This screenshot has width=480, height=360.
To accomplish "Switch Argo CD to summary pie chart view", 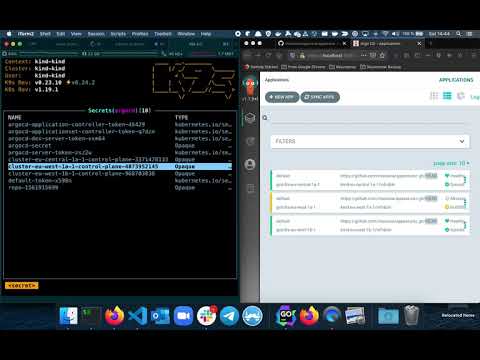I will (460, 96).
